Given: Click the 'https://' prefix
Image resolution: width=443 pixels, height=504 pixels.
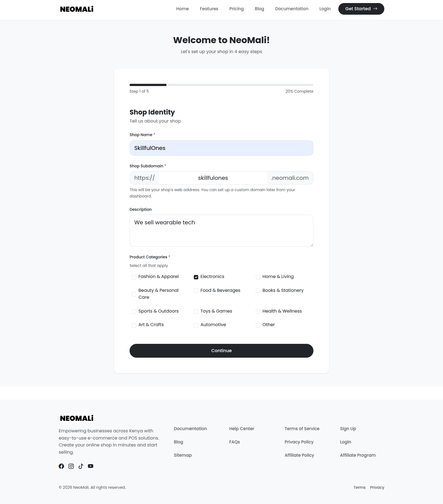Looking at the screenshot, I should pos(145,178).
